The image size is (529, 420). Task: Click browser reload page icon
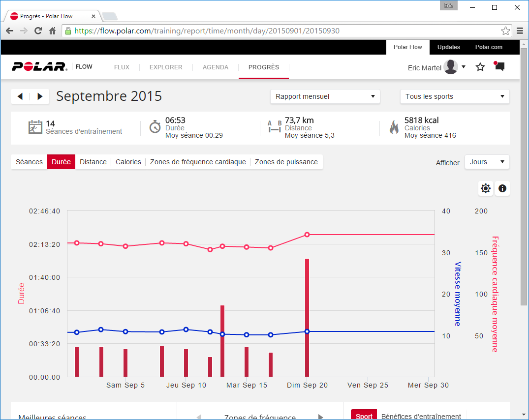38,31
